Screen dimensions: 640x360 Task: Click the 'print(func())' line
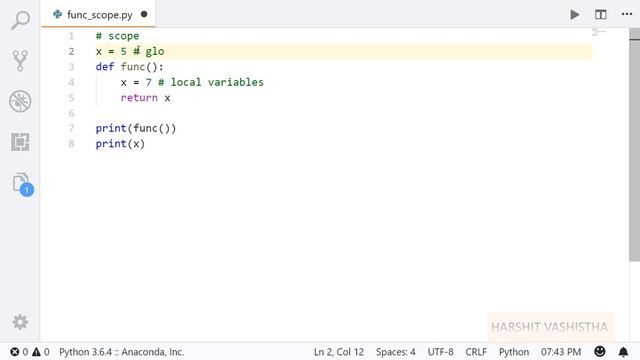[x=136, y=128]
